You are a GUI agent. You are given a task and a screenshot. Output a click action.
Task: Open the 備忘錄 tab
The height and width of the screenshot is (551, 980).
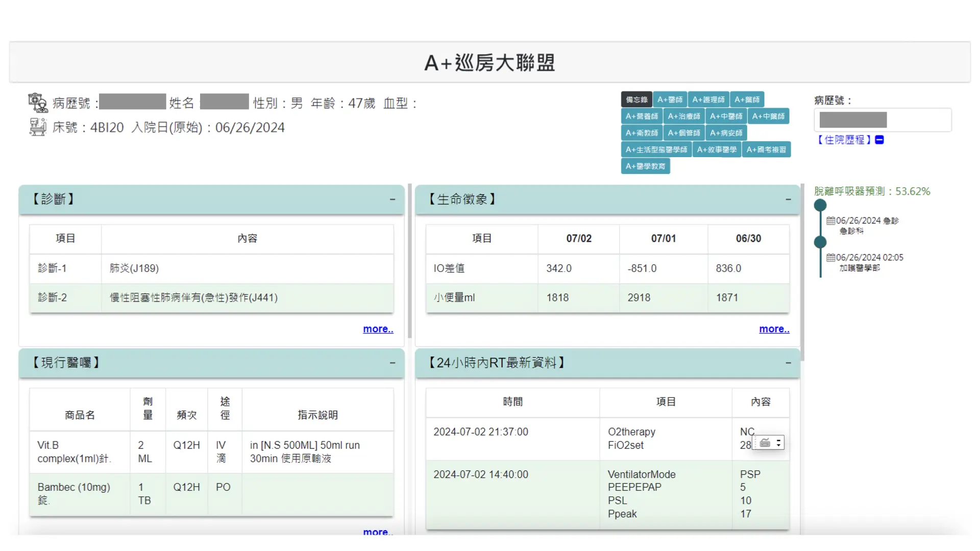coord(636,99)
